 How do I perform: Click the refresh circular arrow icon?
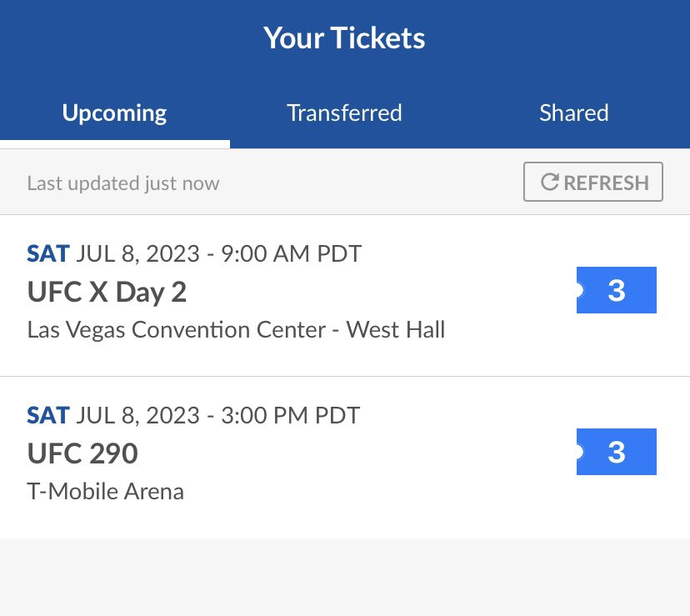pyautogui.click(x=550, y=182)
